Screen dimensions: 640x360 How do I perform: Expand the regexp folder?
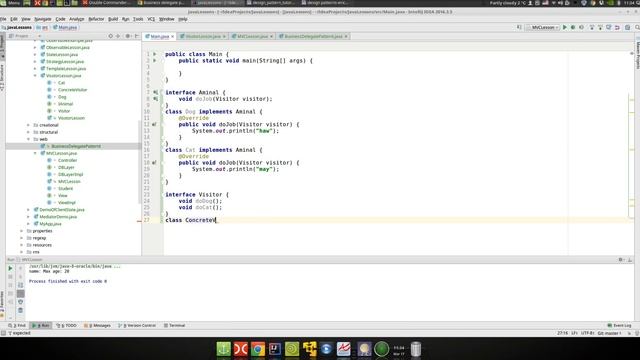[22, 238]
